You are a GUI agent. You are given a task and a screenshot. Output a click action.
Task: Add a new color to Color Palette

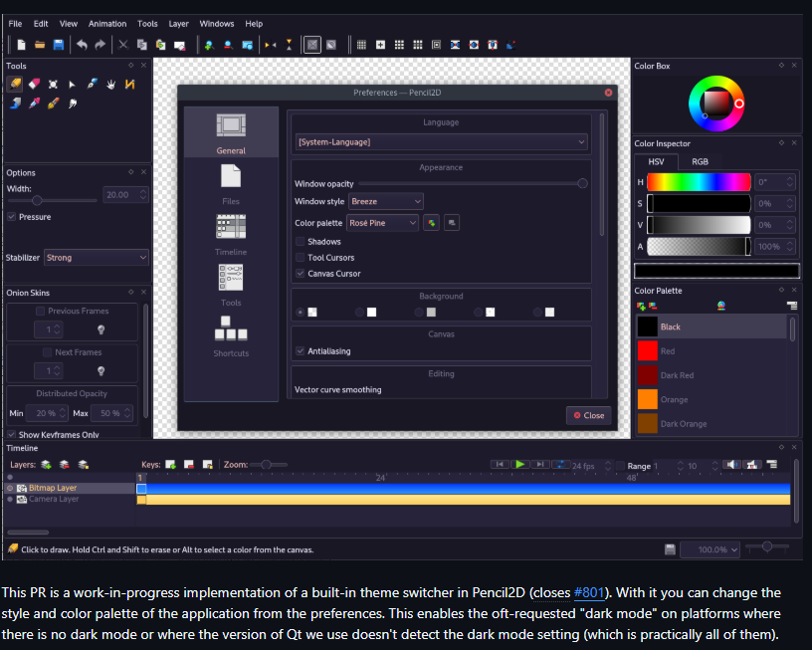(x=641, y=307)
